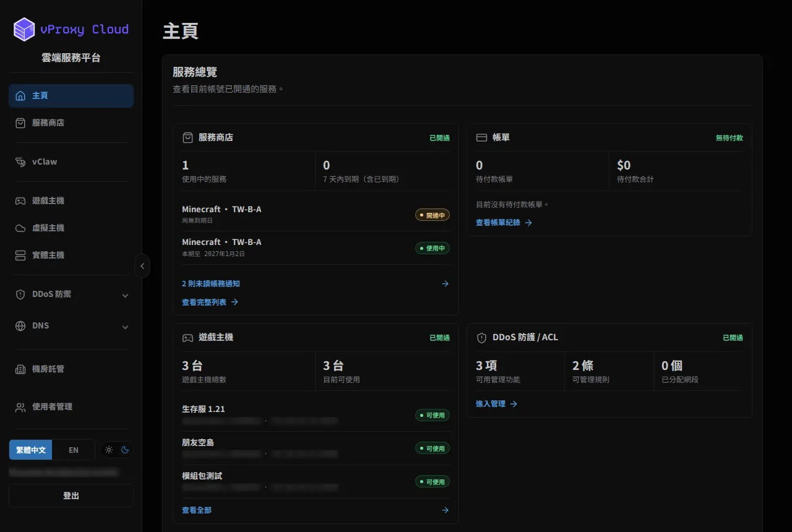Select the 朋友空島 game server row
The height and width of the screenshot is (532, 792).
[x=316, y=448]
